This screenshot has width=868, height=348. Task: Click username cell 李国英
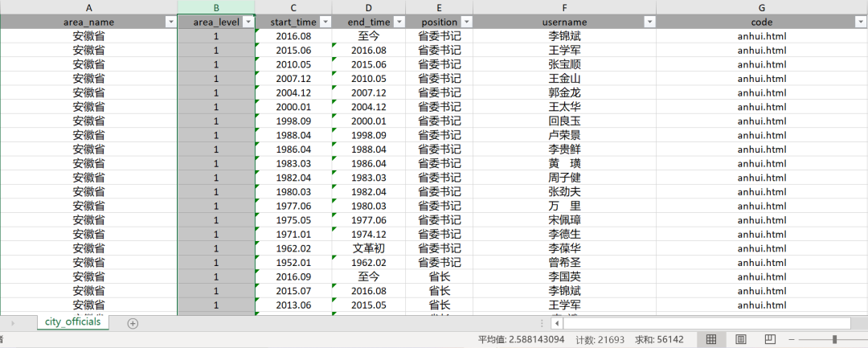point(565,276)
